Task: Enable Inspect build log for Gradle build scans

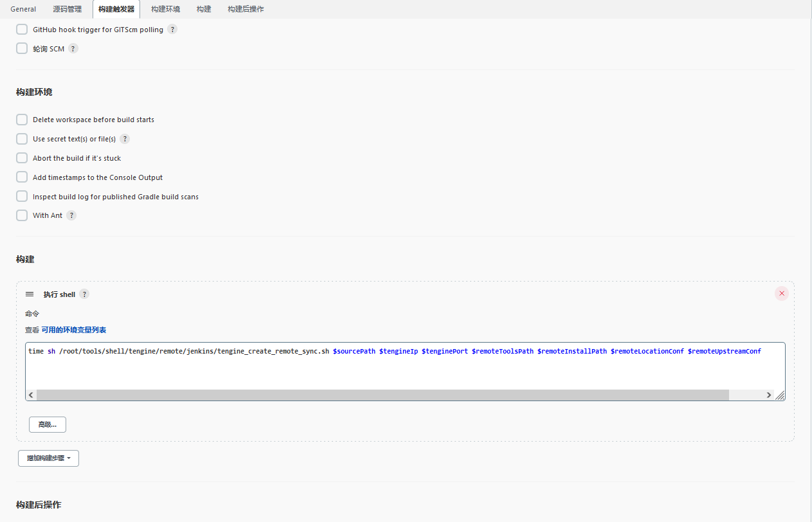Action: 22,197
